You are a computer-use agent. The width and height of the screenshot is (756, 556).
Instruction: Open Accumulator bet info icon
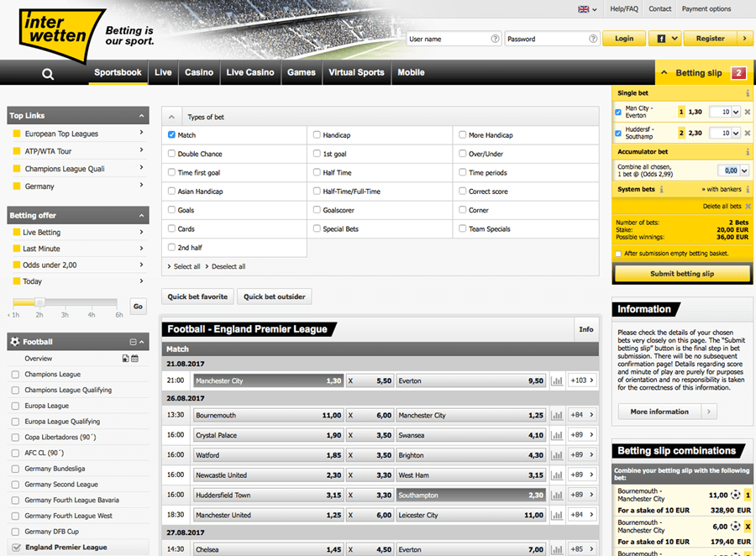(748, 152)
